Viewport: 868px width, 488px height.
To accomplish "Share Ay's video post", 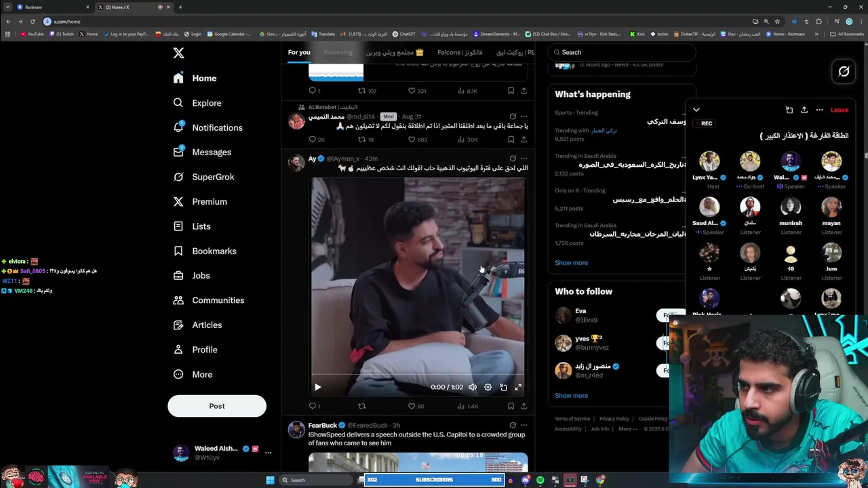I will click(524, 406).
